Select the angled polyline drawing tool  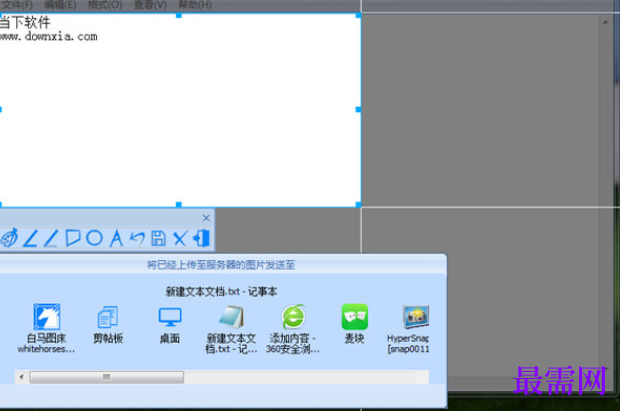pyautogui.click(x=30, y=238)
